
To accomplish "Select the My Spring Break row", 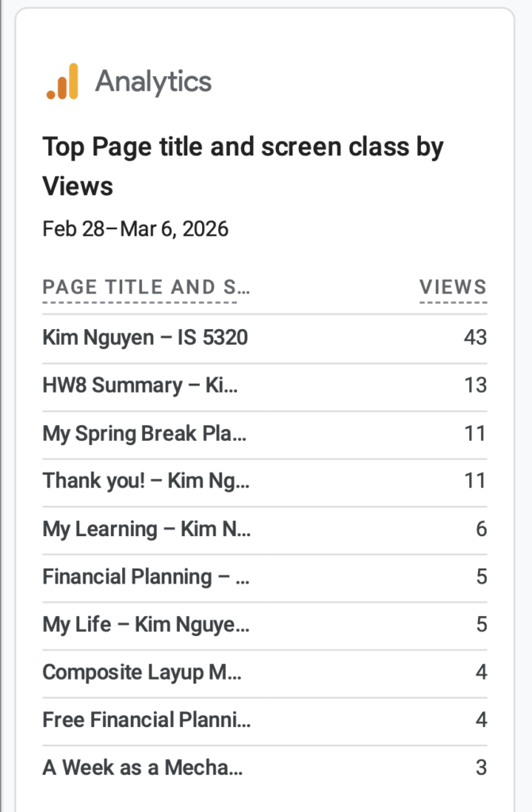I will coord(144,434).
